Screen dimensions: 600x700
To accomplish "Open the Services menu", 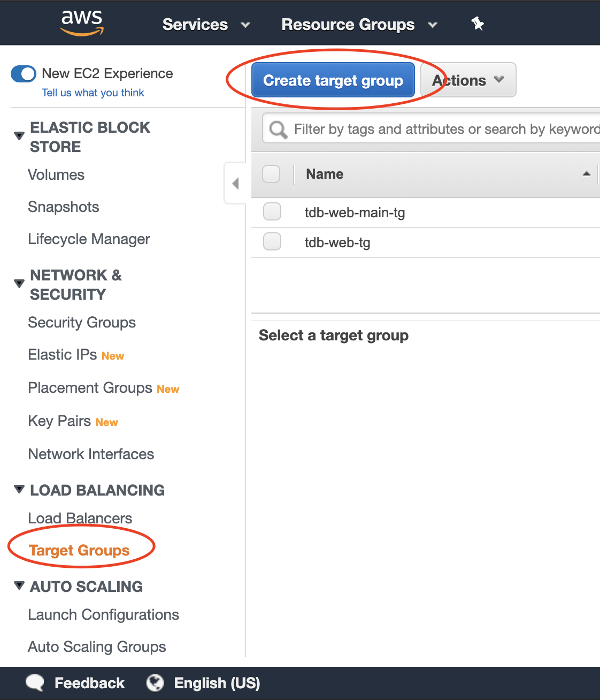I will pos(206,25).
